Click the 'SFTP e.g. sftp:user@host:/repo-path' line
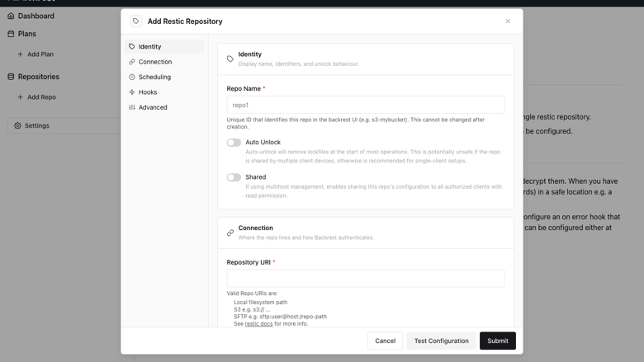Screen dimensions: 644x362 [x=280, y=317]
